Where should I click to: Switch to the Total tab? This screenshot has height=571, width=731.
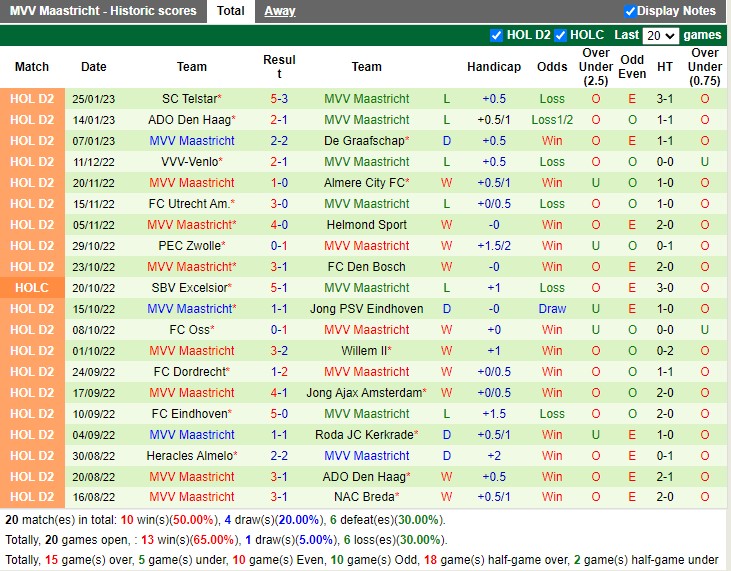click(x=231, y=11)
